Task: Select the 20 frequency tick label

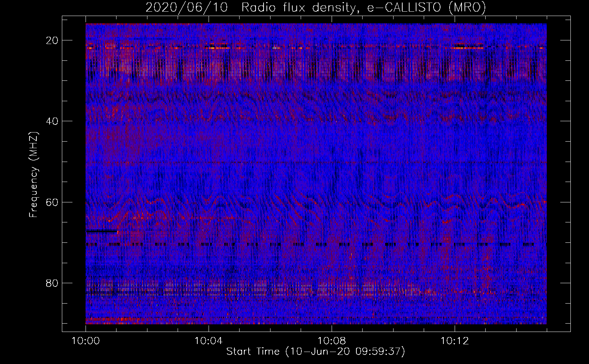Action: click(x=52, y=40)
